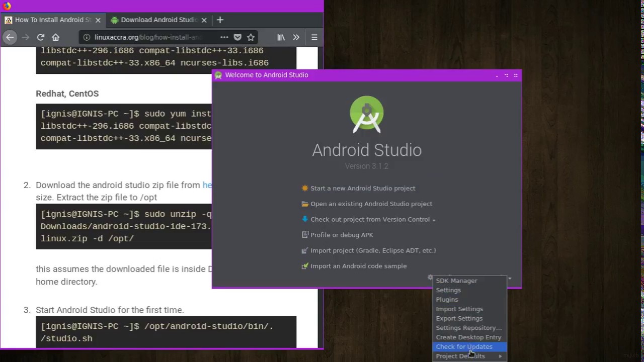
Task: Save page to Pocket
Action: tap(237, 37)
